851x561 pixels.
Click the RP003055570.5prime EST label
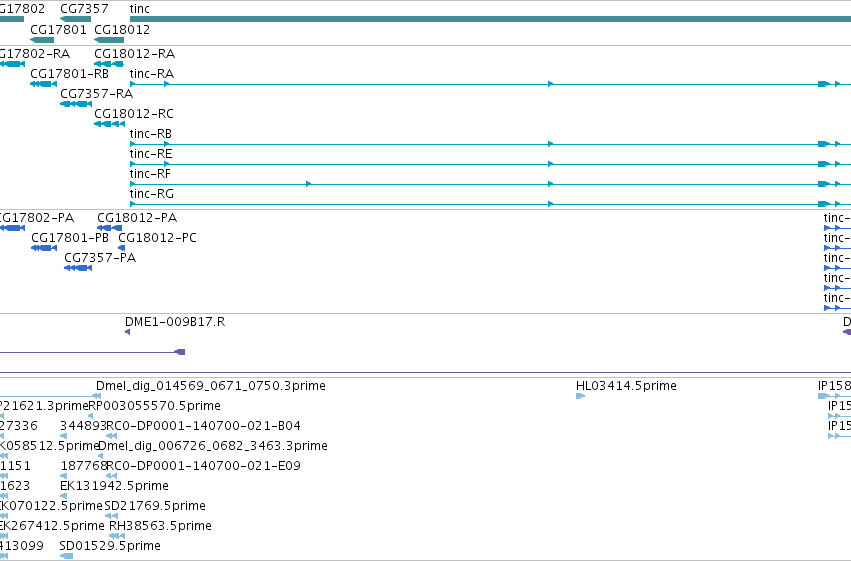point(155,406)
